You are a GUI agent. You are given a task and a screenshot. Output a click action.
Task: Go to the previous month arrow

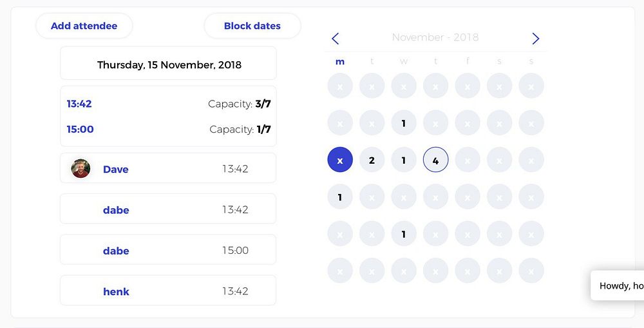coord(335,39)
